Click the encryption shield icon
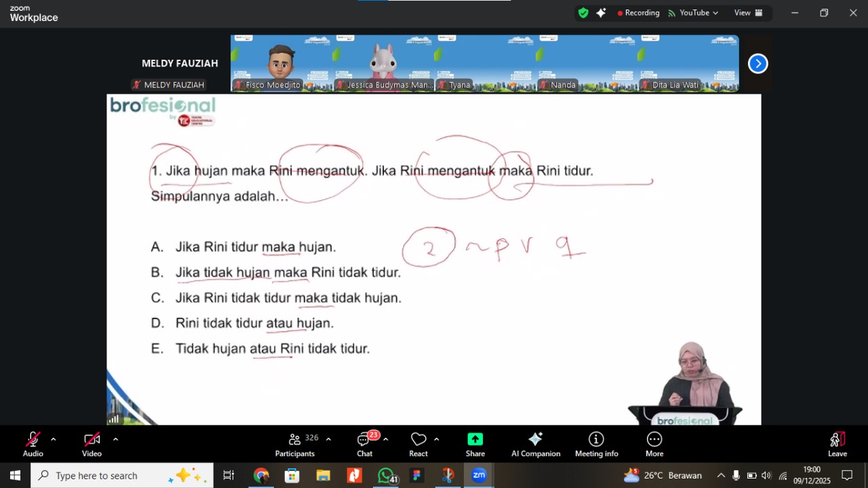The image size is (868, 488). 583,13
